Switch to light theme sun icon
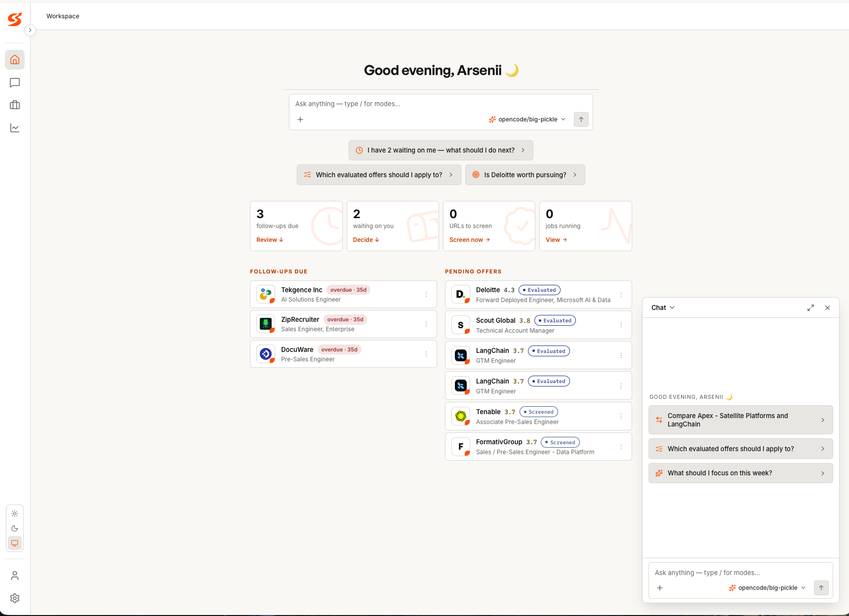This screenshot has width=849, height=616. click(15, 514)
